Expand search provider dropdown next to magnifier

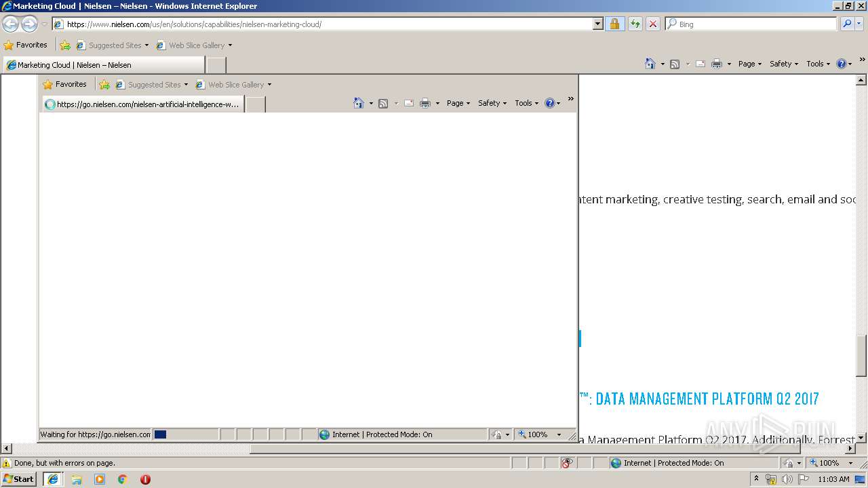tap(859, 24)
